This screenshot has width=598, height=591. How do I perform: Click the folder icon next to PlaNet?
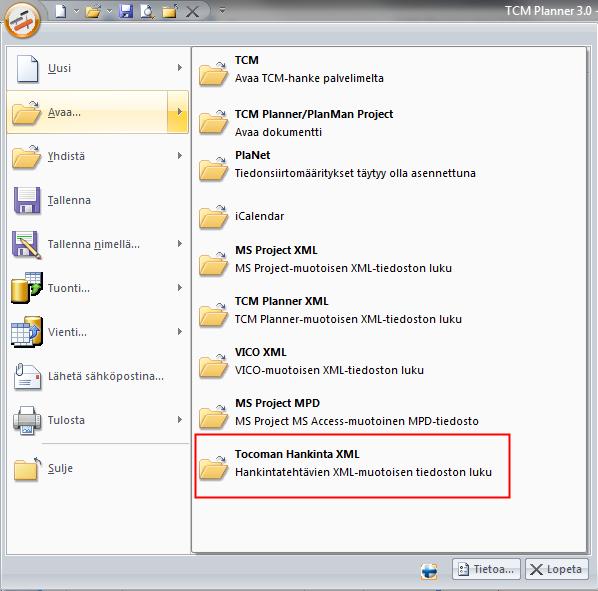tap(213, 169)
